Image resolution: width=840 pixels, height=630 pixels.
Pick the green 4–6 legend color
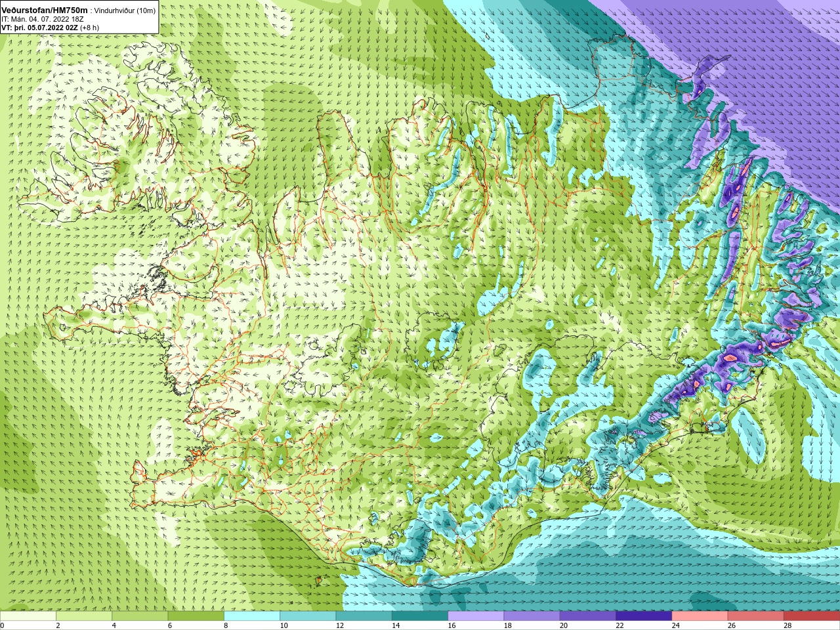point(140,616)
